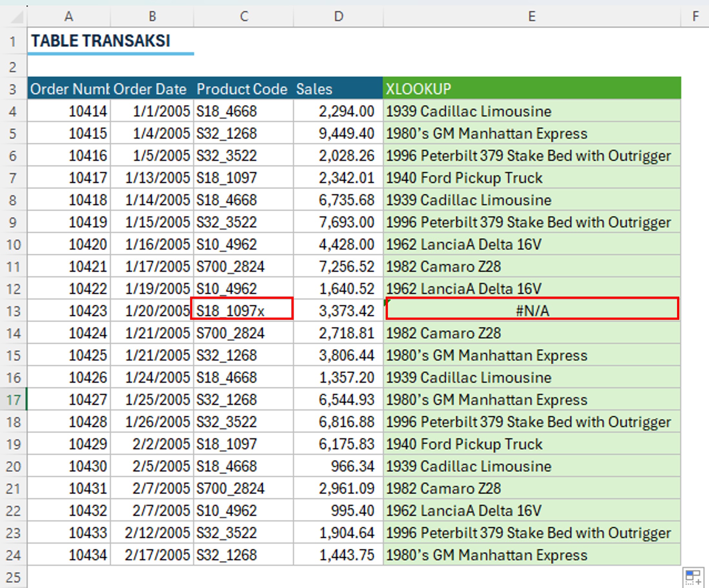Screen dimensions: 709x588
Task: Select column D header
Action: pos(338,16)
